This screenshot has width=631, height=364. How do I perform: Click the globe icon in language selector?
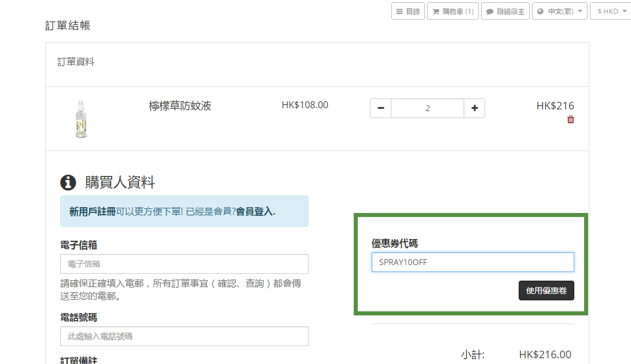pos(541,12)
